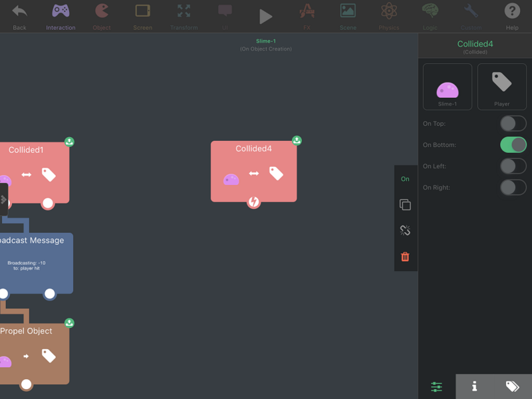Switch to the info tab
Image resolution: width=532 pixels, height=399 pixels.
475,386
